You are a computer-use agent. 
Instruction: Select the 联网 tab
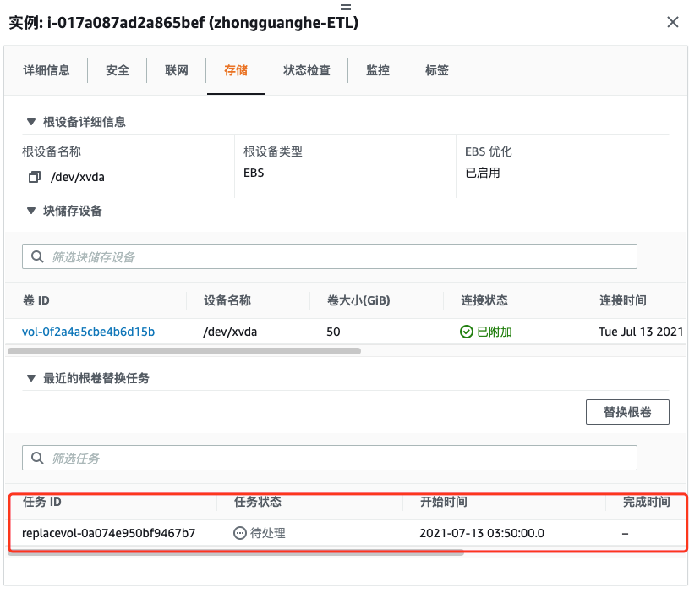(x=177, y=70)
